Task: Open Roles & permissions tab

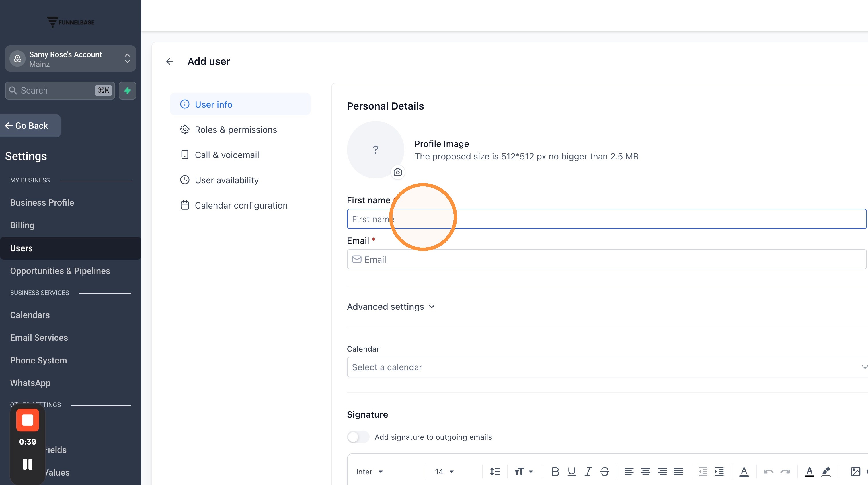Action: pyautogui.click(x=240, y=129)
